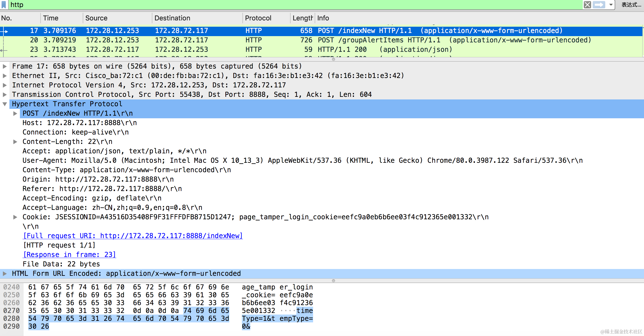Open the filter history dropdown arrow
644x336 pixels.
pyautogui.click(x=611, y=5)
